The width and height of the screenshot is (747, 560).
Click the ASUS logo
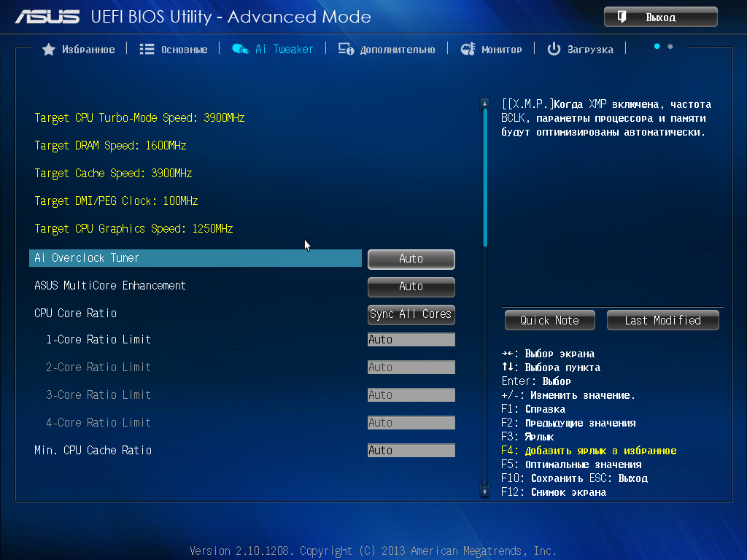(47, 17)
